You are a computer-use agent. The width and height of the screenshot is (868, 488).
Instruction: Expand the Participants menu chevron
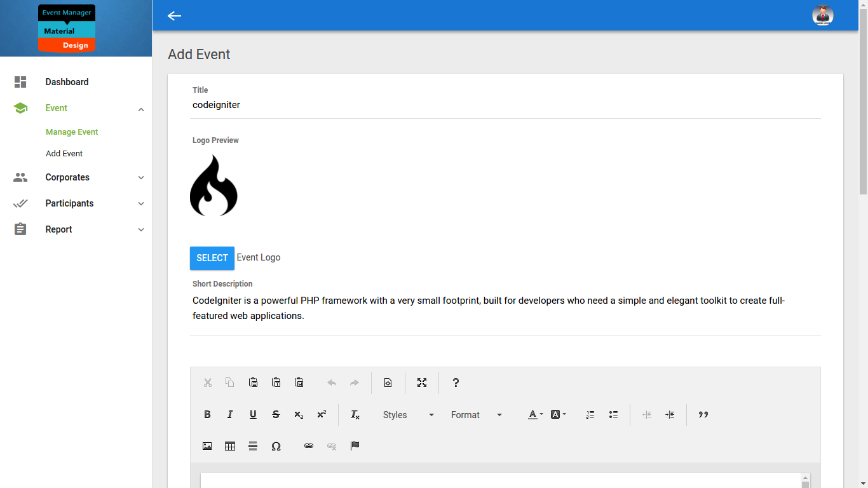click(x=141, y=204)
